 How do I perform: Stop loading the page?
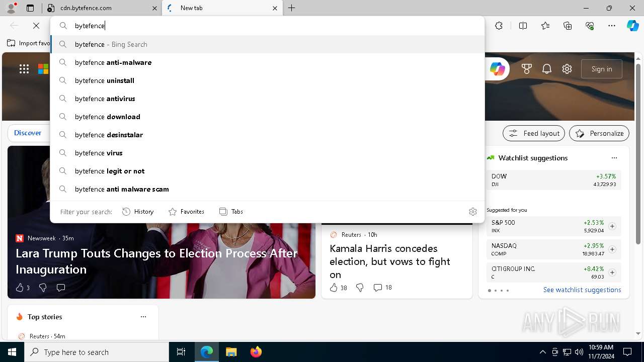(36, 26)
